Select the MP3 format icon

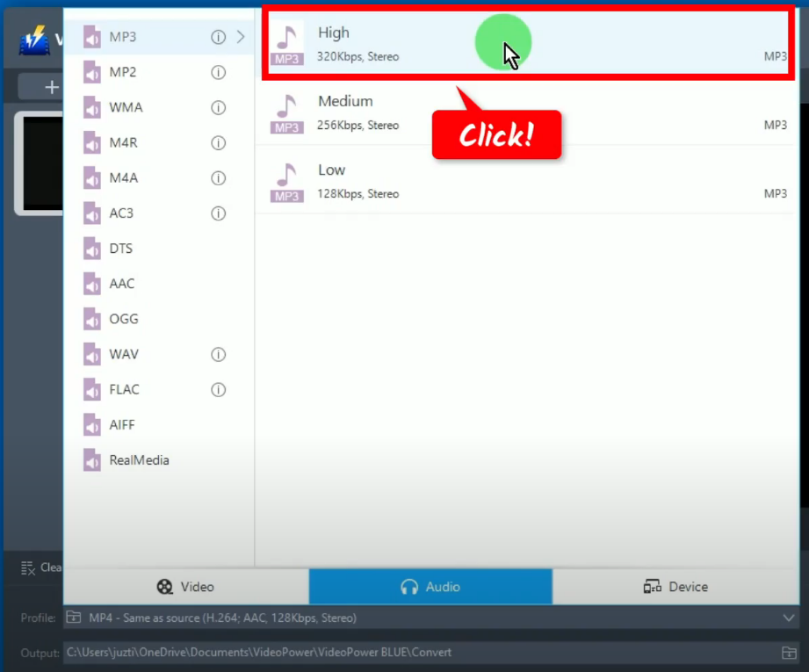[x=91, y=37]
